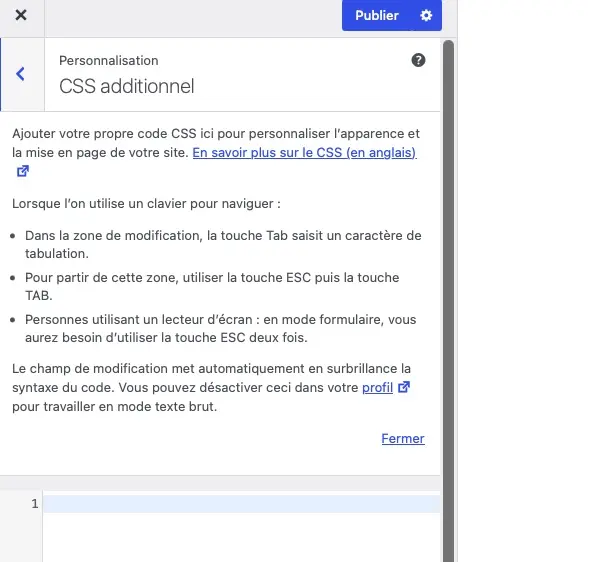
Task: Go back using the left chevron
Action: [20, 74]
